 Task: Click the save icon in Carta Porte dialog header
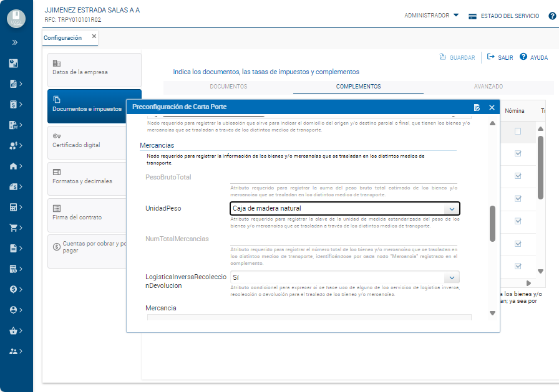[x=477, y=108]
